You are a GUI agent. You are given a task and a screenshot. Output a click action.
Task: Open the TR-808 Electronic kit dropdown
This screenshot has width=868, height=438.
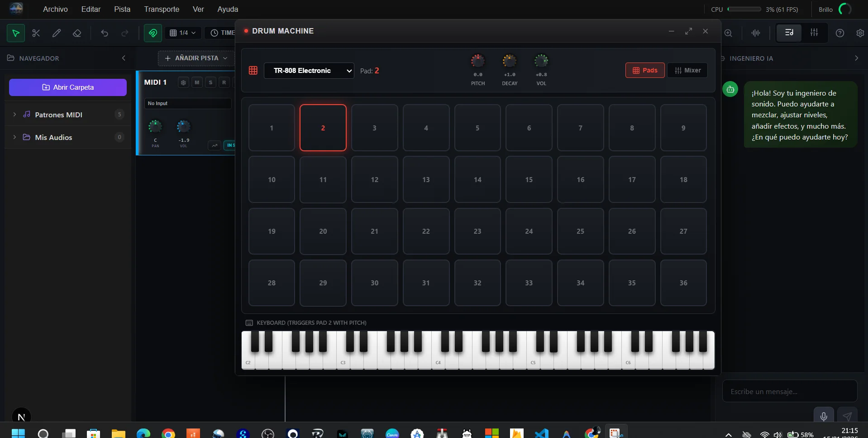(309, 71)
